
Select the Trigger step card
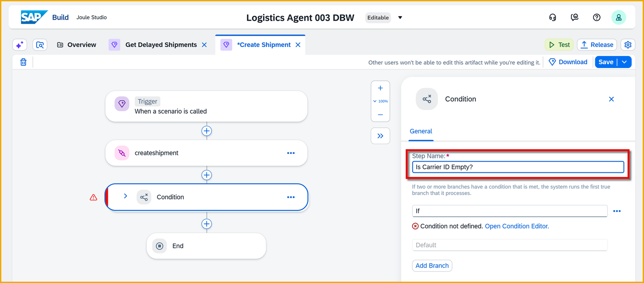207,106
